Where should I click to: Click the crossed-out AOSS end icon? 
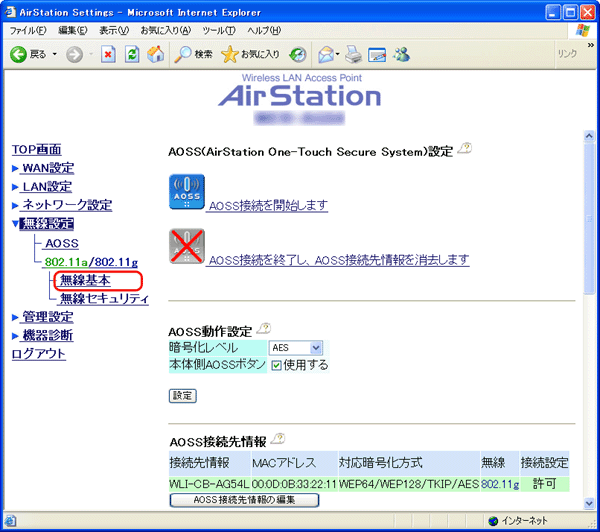click(187, 246)
